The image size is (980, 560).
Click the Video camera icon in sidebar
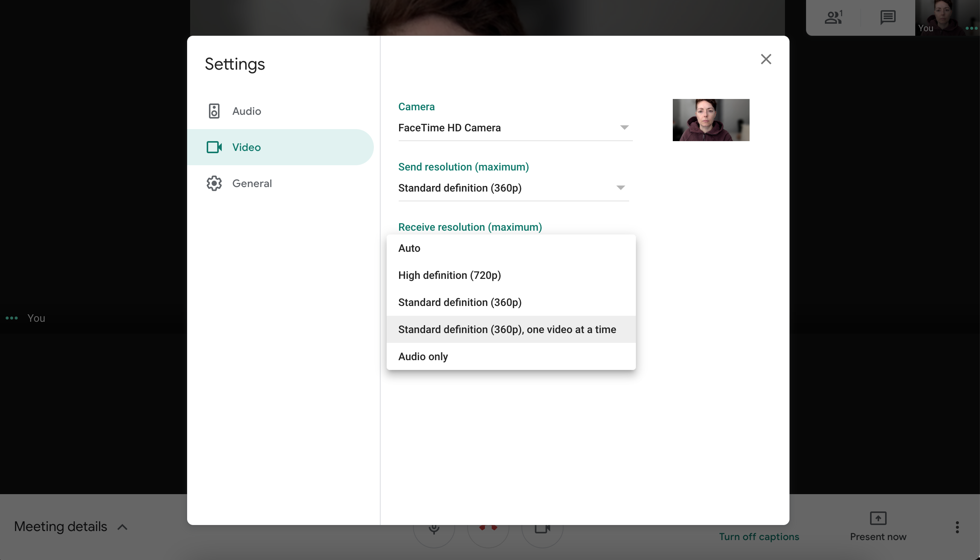(x=214, y=147)
